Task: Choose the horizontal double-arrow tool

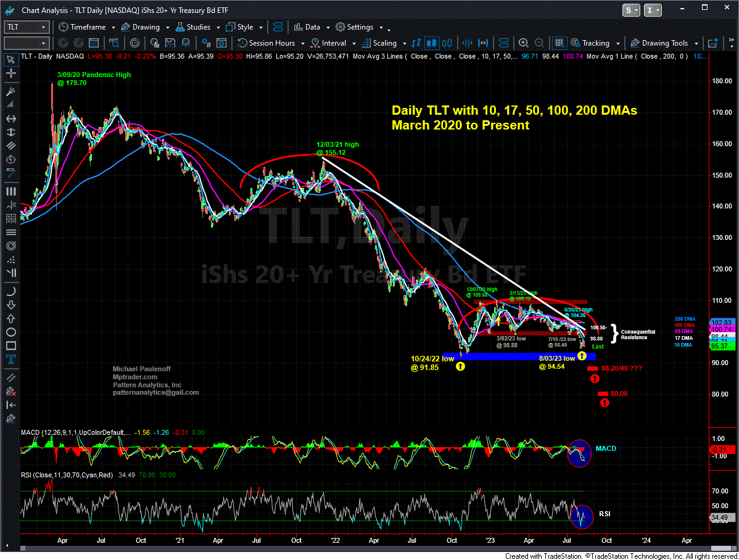Action: [10, 119]
